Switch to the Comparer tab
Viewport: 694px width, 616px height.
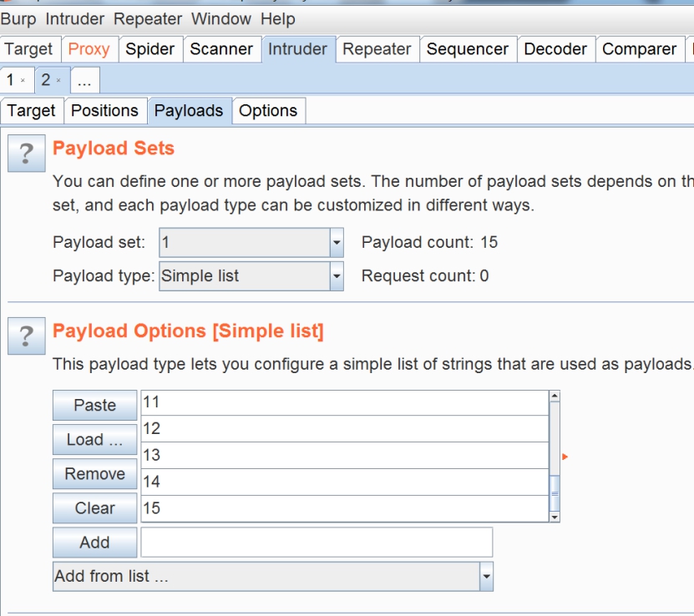(x=639, y=49)
